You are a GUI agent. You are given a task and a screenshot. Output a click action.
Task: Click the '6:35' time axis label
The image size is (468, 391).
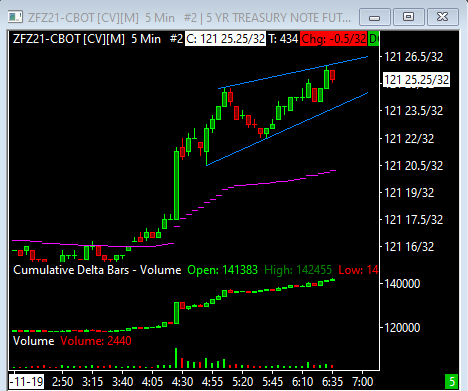332,381
